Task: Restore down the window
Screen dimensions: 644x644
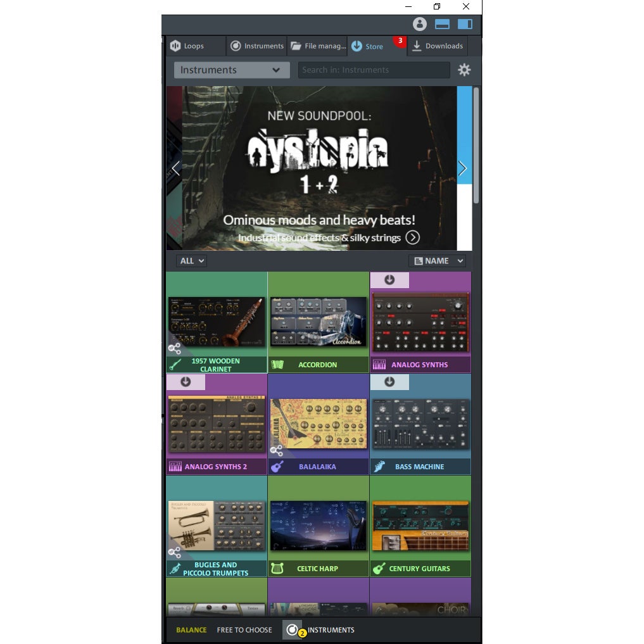Action: 437,6
